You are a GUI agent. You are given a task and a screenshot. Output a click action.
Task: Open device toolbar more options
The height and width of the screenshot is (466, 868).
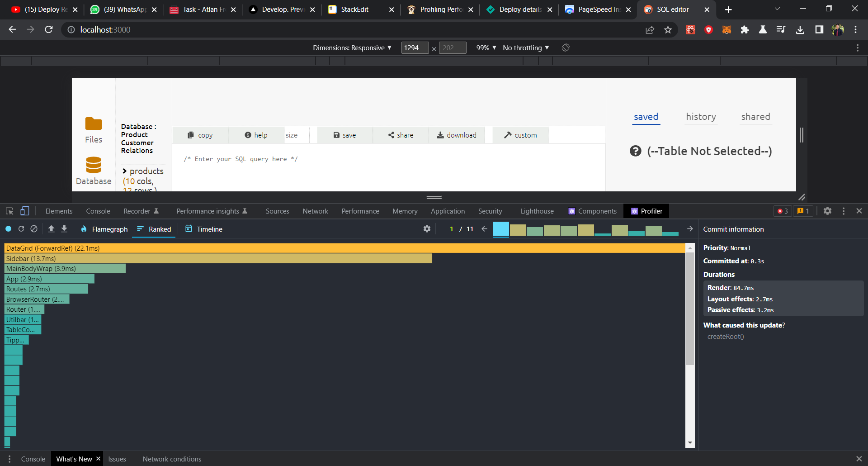pyautogui.click(x=858, y=48)
